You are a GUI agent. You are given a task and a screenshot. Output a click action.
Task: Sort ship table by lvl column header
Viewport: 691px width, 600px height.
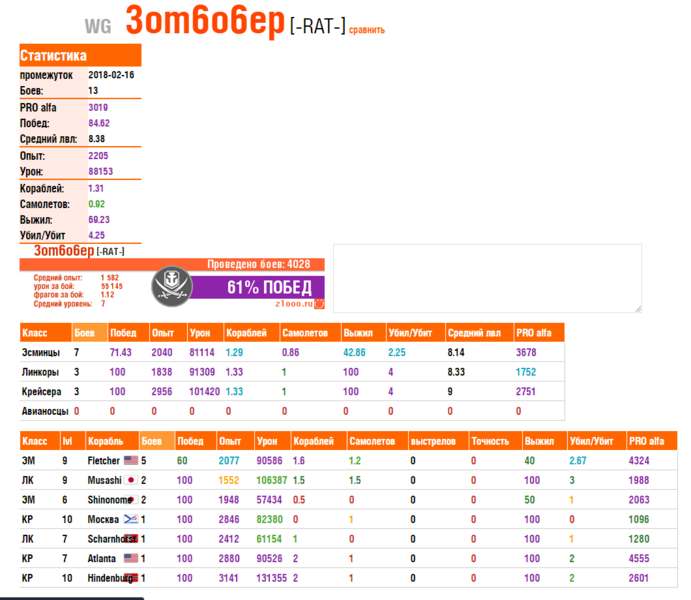tap(73, 441)
